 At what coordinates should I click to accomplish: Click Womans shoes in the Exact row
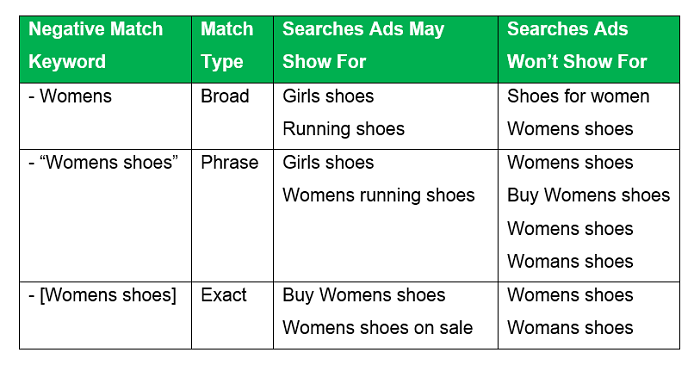pos(570,328)
